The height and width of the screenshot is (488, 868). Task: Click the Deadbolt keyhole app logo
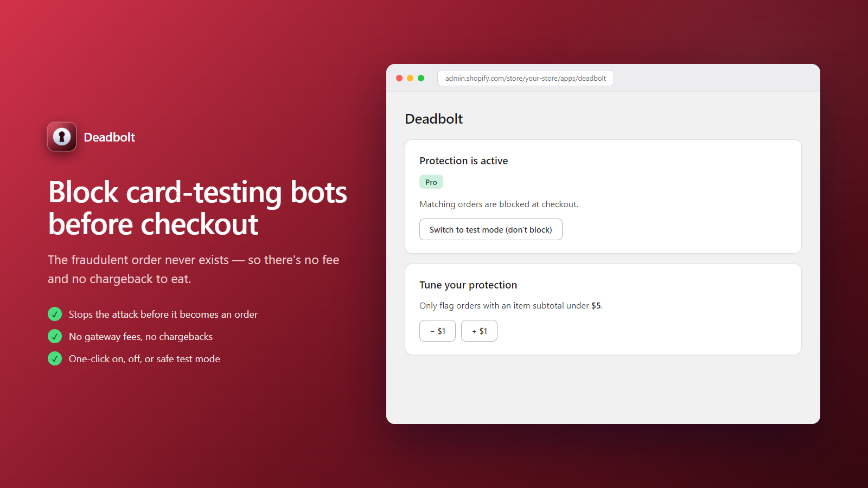click(x=62, y=137)
